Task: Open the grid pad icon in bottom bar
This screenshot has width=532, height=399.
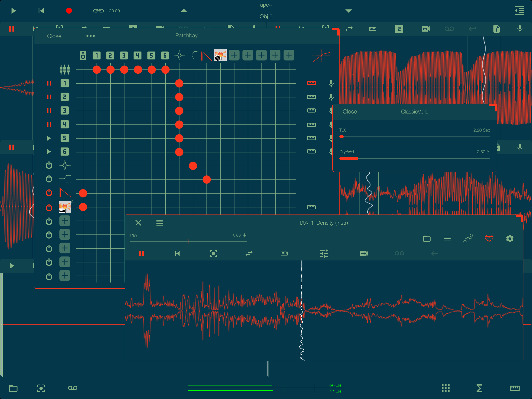Action: coord(445,388)
